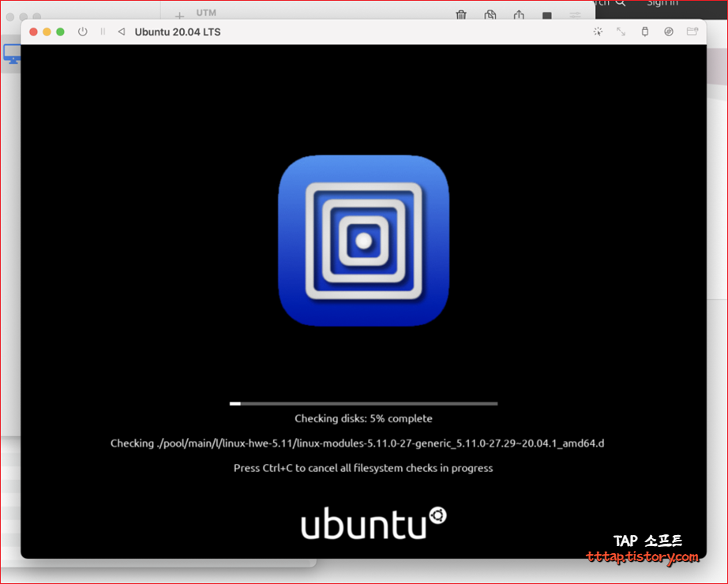Capture the mouse cursor in the VM

click(598, 32)
